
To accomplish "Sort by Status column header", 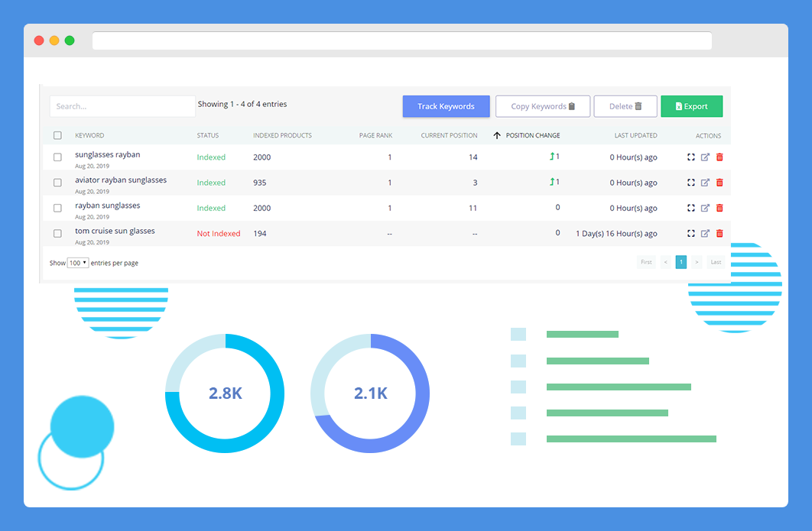I will pos(208,135).
